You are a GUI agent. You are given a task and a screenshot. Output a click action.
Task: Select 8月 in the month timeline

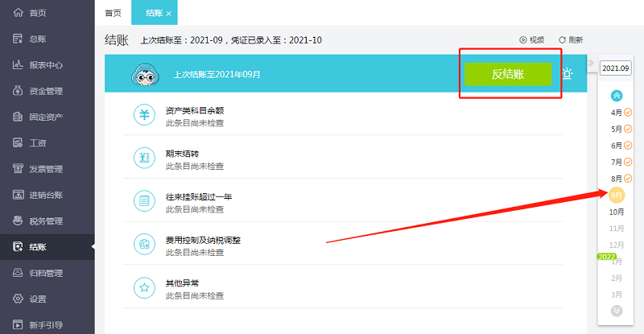pyautogui.click(x=616, y=179)
